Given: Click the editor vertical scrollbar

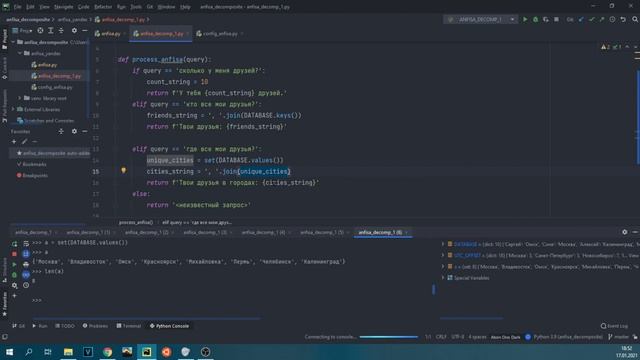Looking at the screenshot, I should click(x=638, y=118).
